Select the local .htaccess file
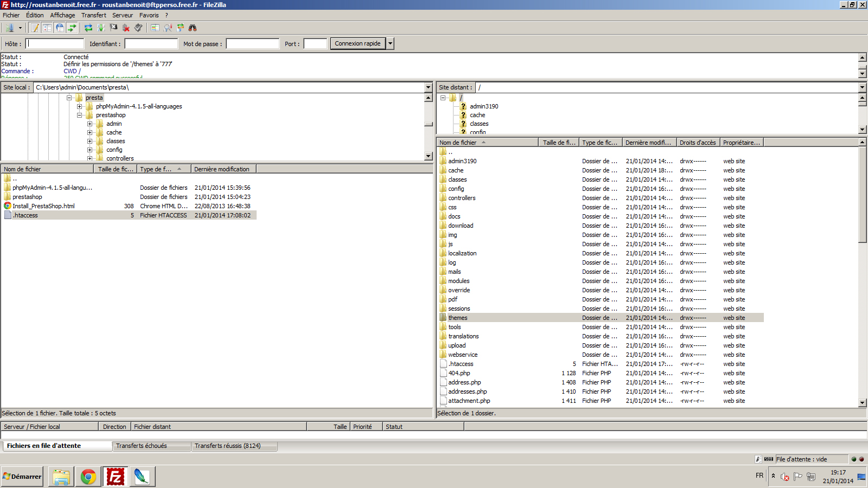The width and height of the screenshot is (868, 488). 129,215
